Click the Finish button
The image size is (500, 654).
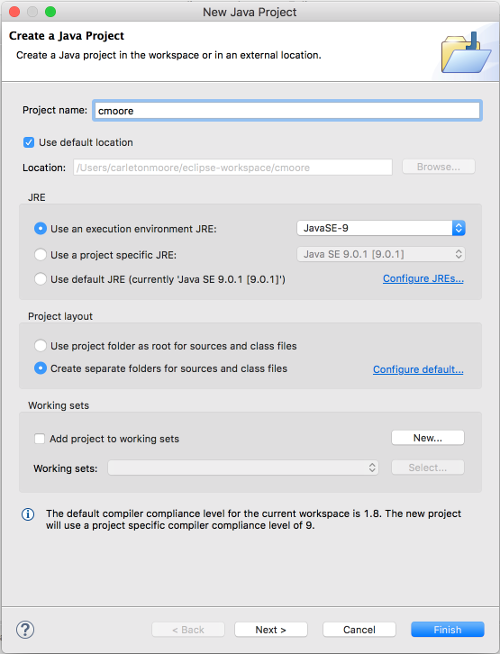447,629
